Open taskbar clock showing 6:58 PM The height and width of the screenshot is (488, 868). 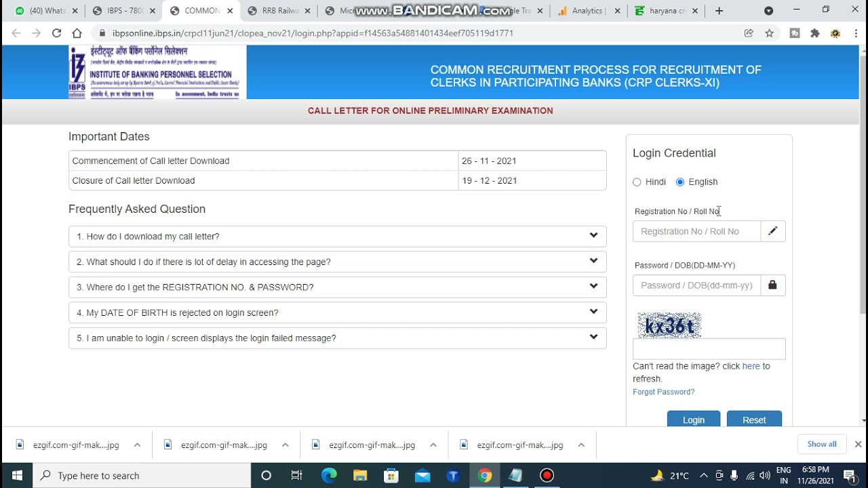[815, 475]
